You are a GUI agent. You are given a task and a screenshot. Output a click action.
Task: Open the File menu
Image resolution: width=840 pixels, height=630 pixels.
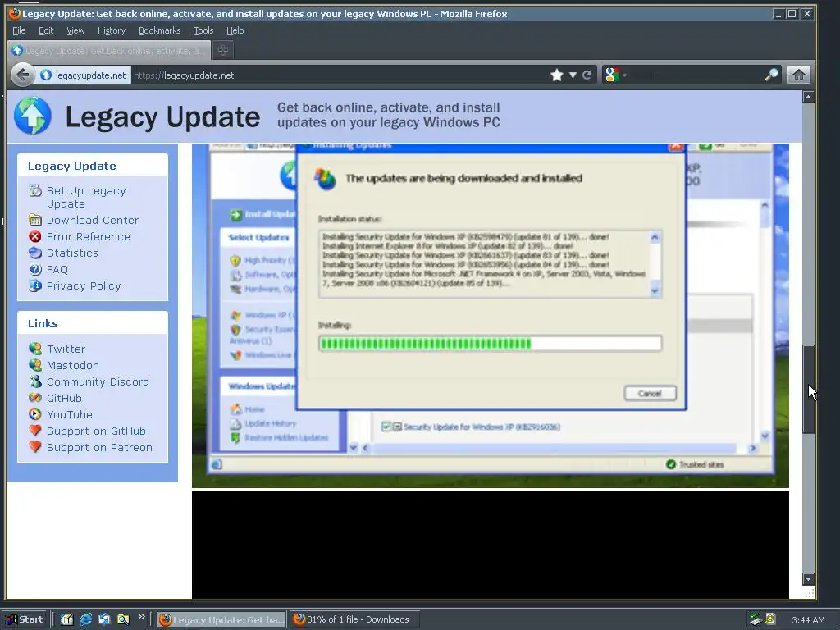pos(19,30)
